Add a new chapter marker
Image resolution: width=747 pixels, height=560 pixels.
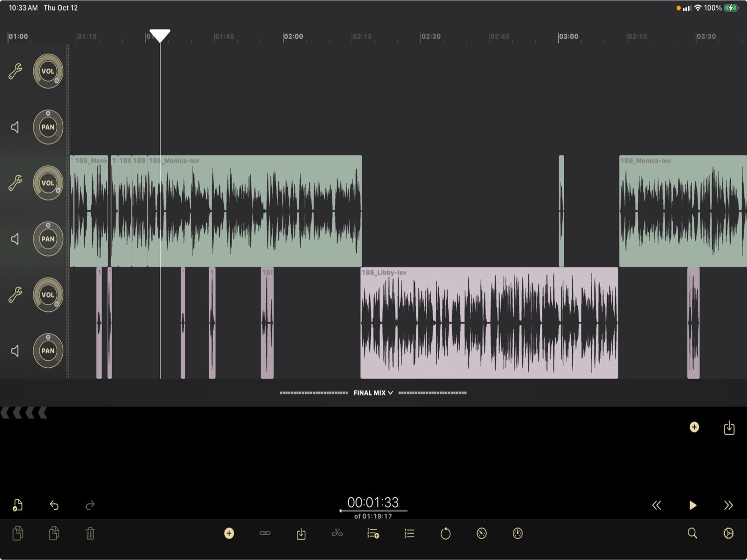coord(373,533)
